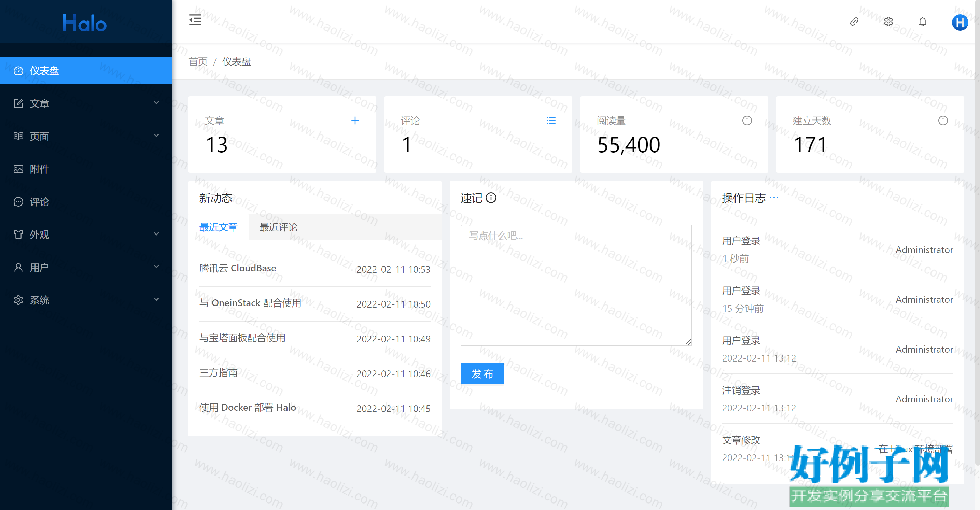Click timestamp 2022-02-11 10:46
Viewport: 980px width, 510px height.
[393, 374]
